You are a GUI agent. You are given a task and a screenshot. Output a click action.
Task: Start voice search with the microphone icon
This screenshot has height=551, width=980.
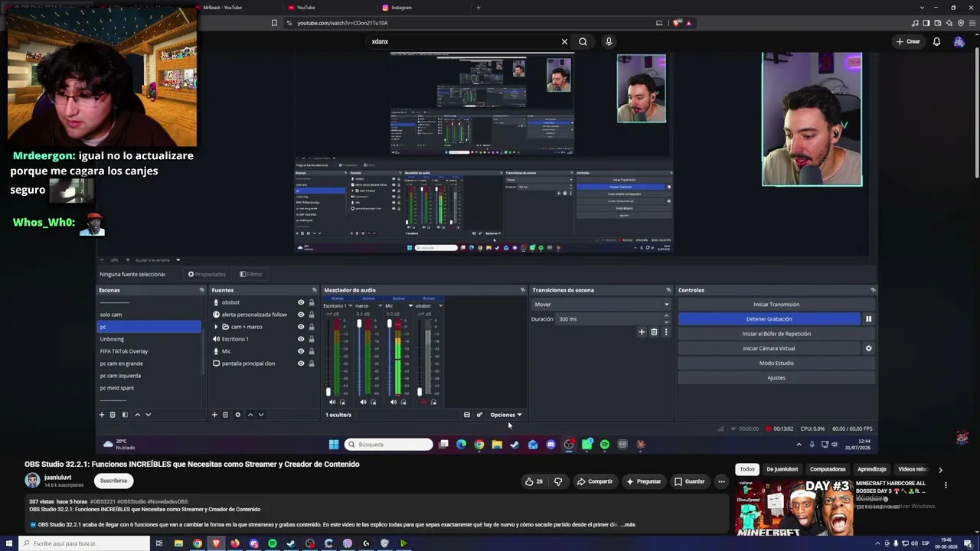click(609, 41)
